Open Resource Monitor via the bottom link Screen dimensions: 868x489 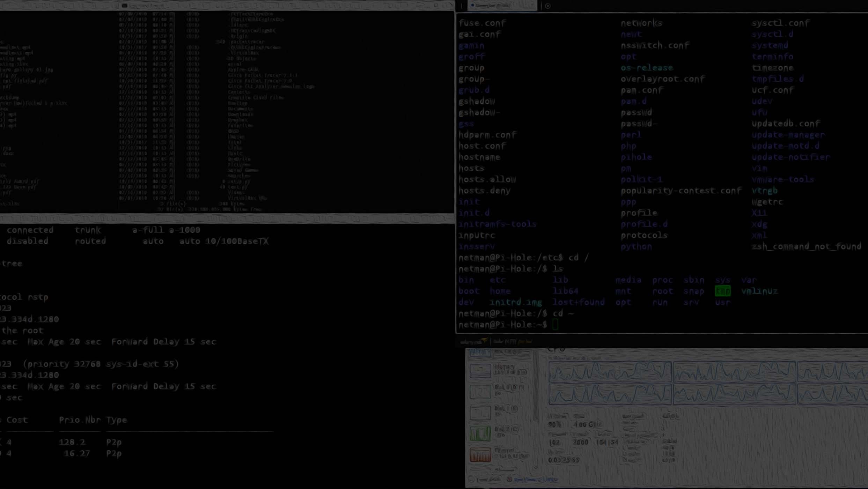pyautogui.click(x=536, y=480)
